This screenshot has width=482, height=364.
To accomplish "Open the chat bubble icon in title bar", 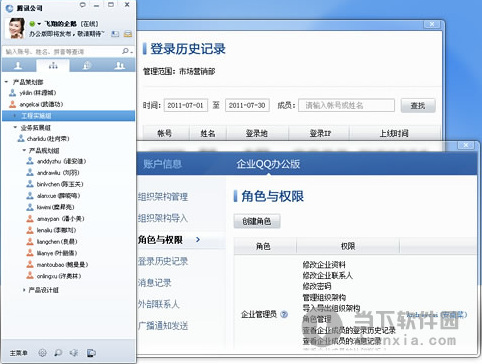I will coord(83,5).
